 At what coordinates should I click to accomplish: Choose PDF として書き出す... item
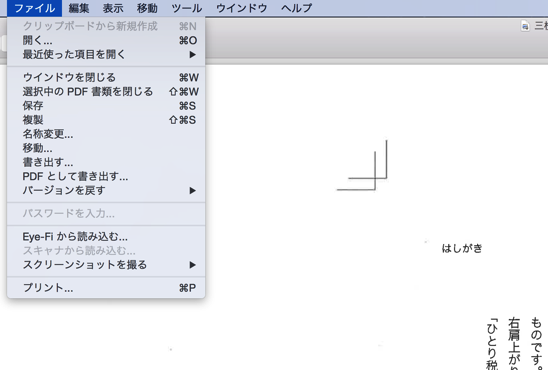click(106, 176)
